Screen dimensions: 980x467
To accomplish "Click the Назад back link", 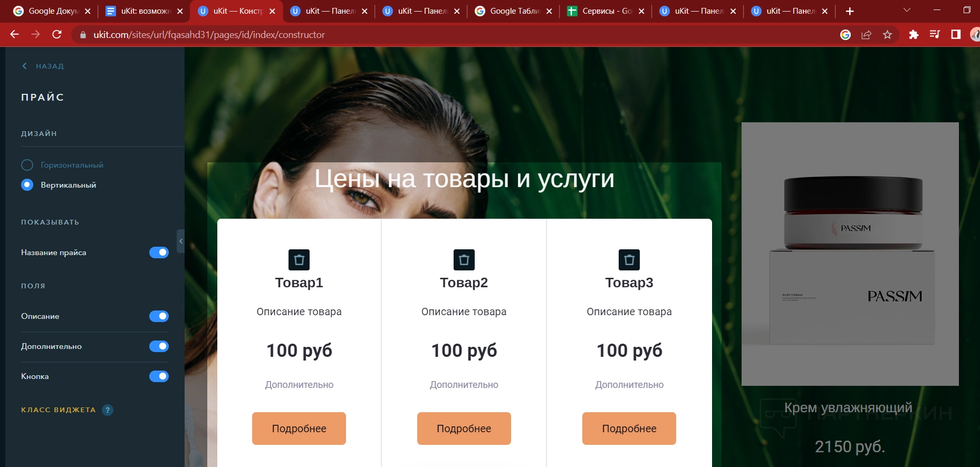I will click(x=43, y=66).
